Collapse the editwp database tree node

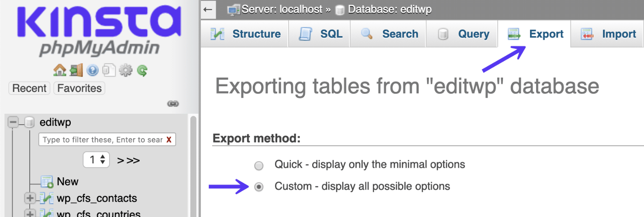(x=13, y=123)
